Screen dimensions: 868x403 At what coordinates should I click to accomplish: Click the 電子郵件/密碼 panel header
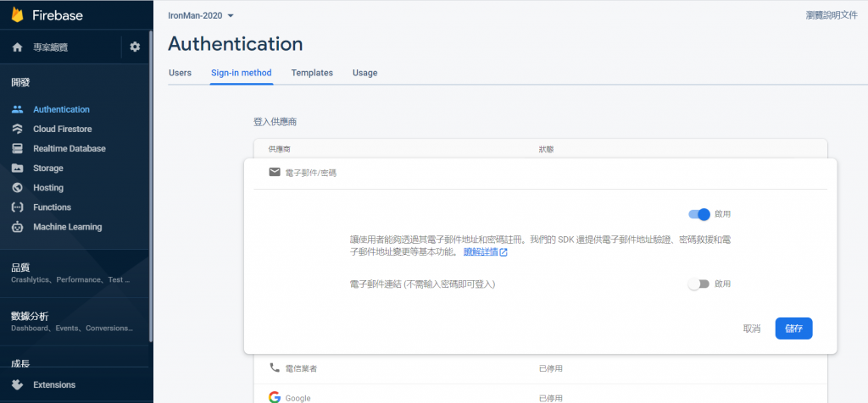[x=540, y=173]
